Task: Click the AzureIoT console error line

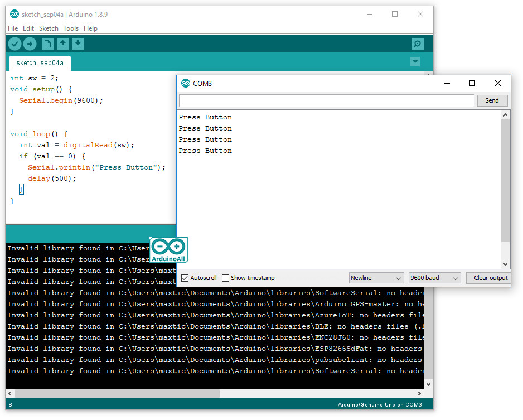Action: point(215,315)
